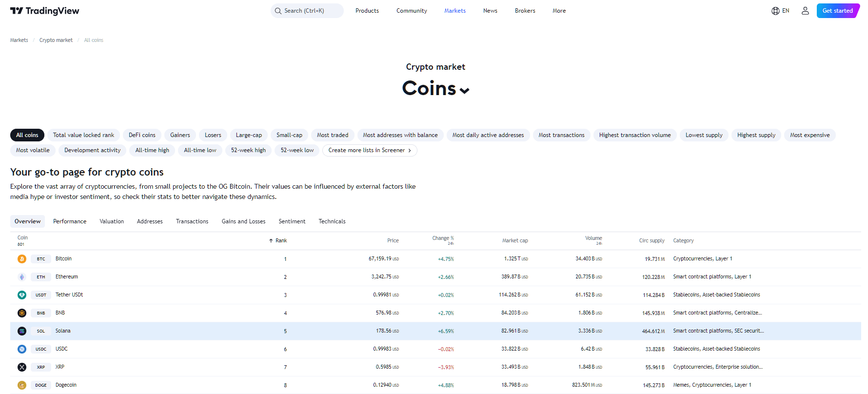The height and width of the screenshot is (394, 868).
Task: Click the Bitcoin coin logo
Action: [22, 259]
